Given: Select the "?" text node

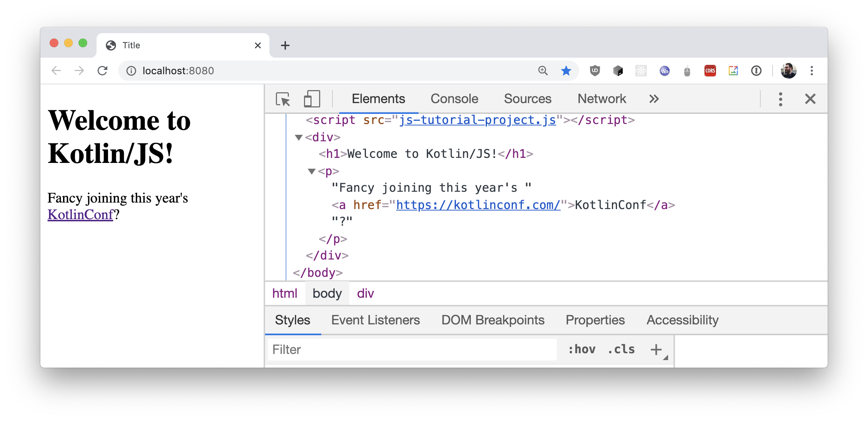Looking at the screenshot, I should pos(342,221).
